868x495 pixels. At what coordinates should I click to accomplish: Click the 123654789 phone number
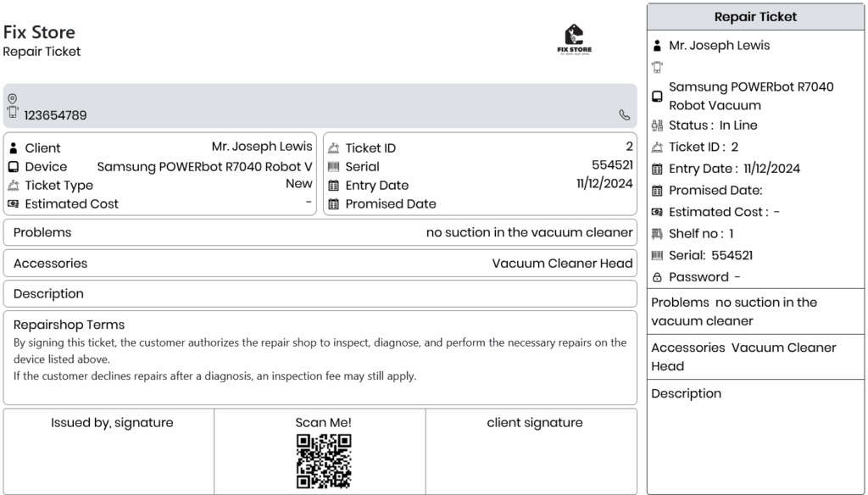click(55, 115)
